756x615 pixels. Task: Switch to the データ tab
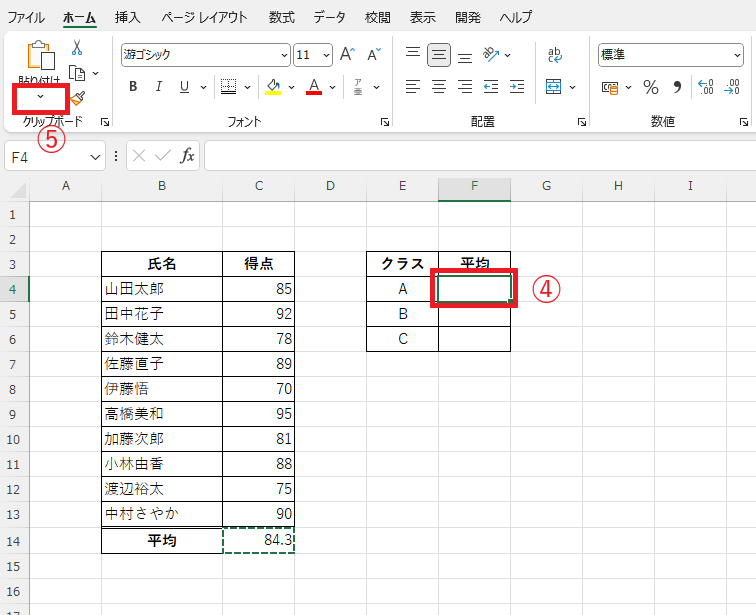(330, 17)
